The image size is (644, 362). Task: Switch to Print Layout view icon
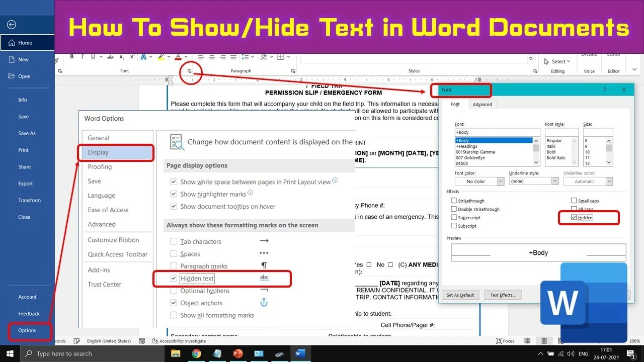pyautogui.click(x=544, y=341)
